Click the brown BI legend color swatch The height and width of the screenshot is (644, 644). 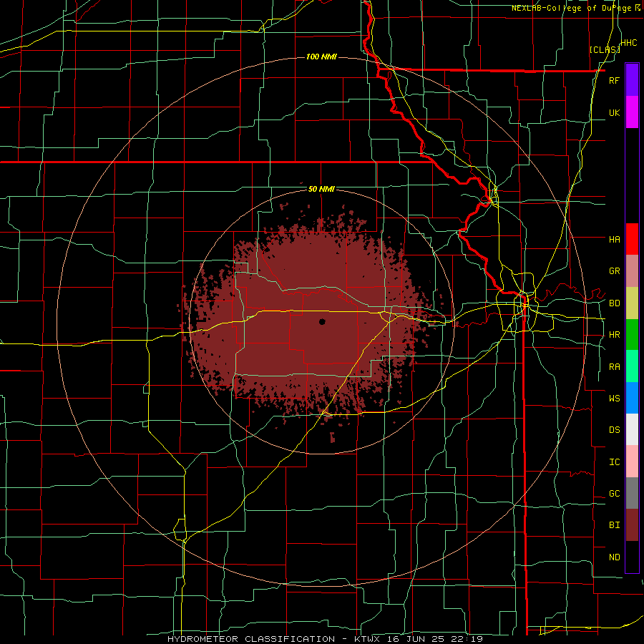632,525
